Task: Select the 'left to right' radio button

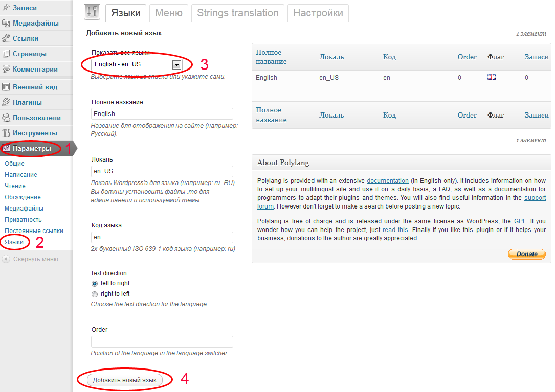Action: tap(94, 283)
